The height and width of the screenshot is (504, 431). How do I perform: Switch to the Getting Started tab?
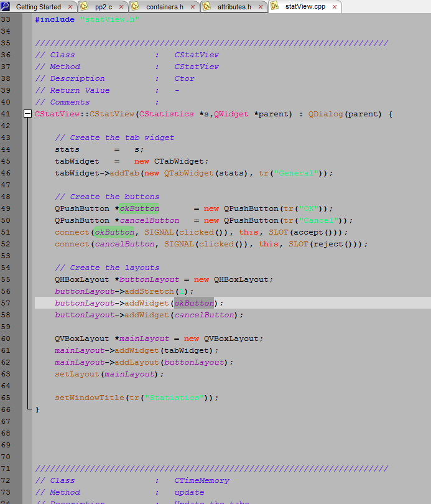tap(38, 7)
